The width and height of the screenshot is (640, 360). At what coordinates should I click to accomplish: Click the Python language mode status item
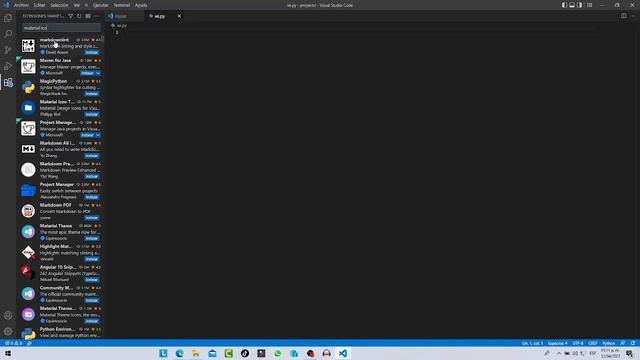609,343
